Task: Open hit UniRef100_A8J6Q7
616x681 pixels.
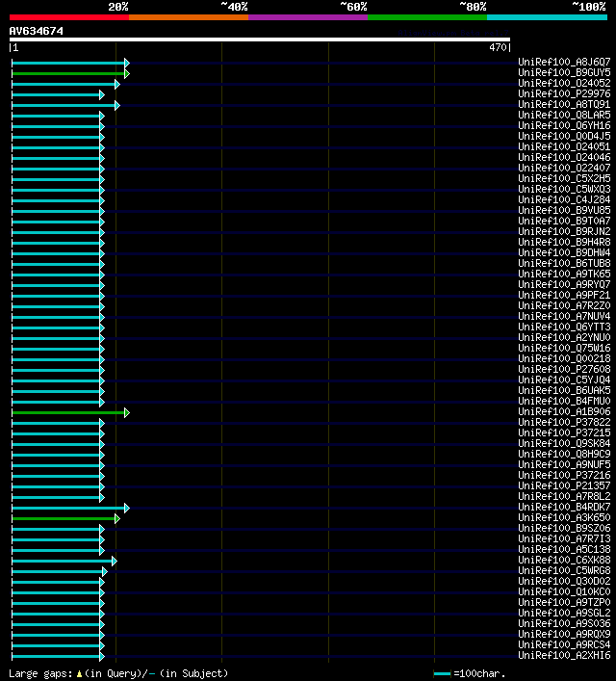Action: point(564,62)
